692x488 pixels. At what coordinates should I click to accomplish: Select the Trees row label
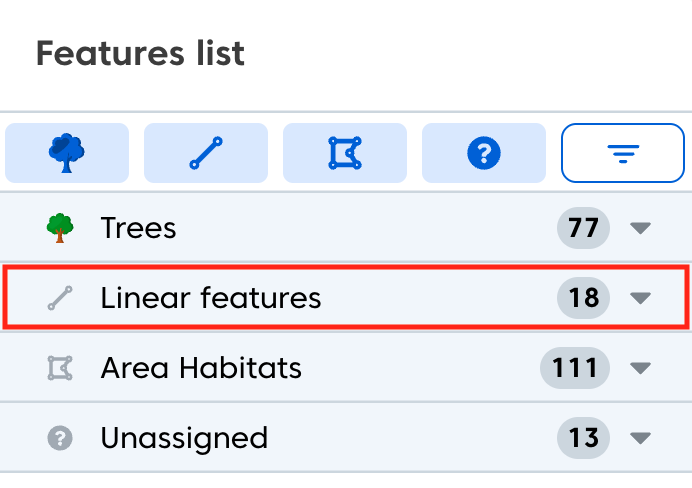[138, 228]
